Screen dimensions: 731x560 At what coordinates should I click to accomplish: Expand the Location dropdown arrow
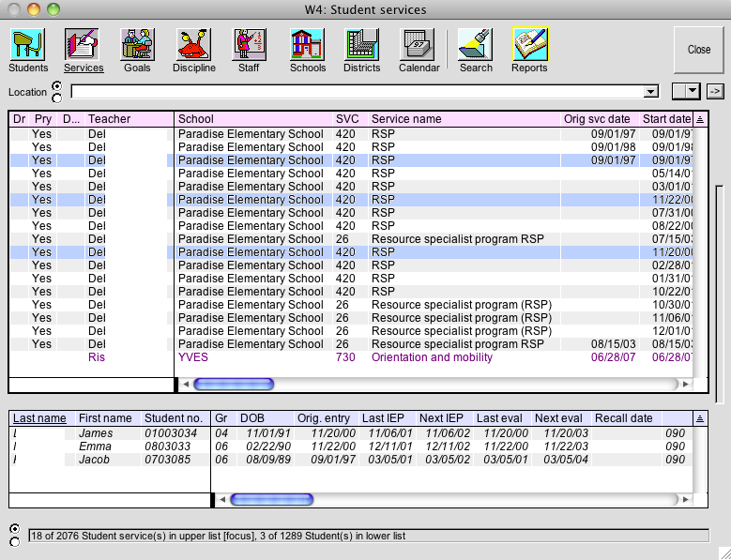pos(650,92)
